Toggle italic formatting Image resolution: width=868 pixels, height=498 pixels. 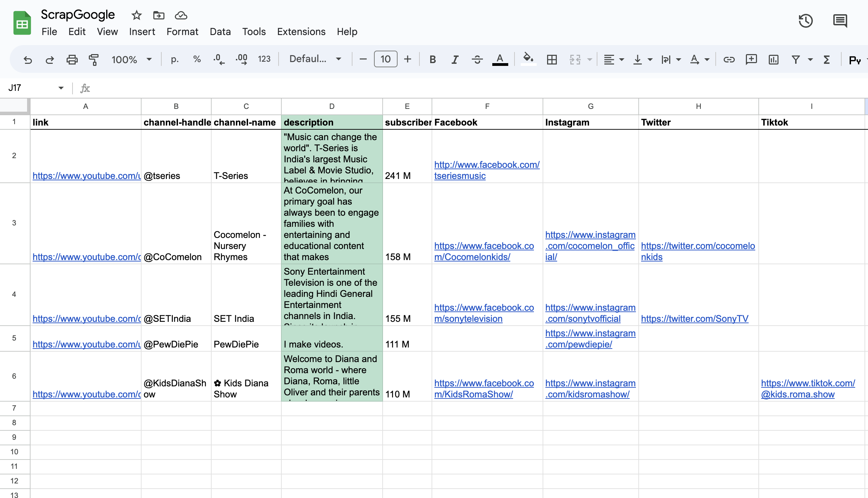pos(455,60)
